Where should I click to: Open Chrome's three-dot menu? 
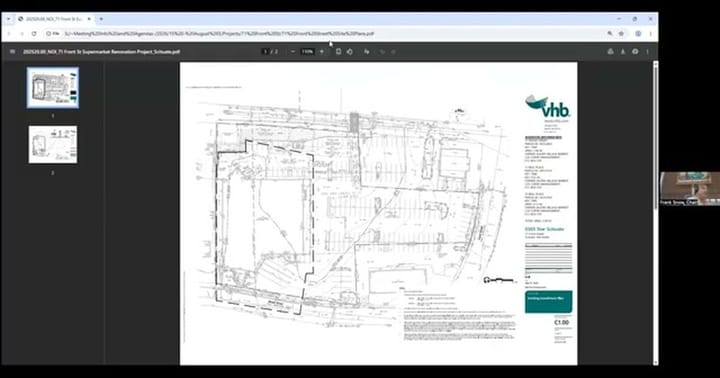click(x=650, y=34)
